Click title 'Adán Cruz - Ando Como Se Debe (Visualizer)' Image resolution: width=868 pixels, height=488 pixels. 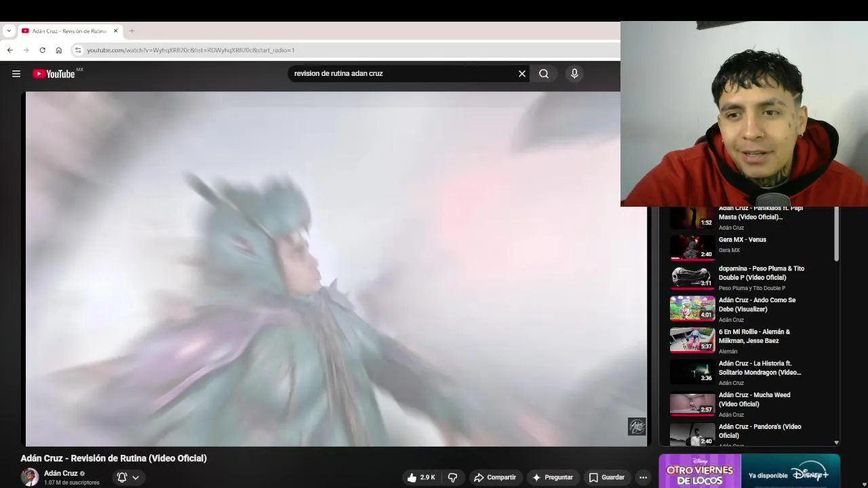pyautogui.click(x=757, y=305)
